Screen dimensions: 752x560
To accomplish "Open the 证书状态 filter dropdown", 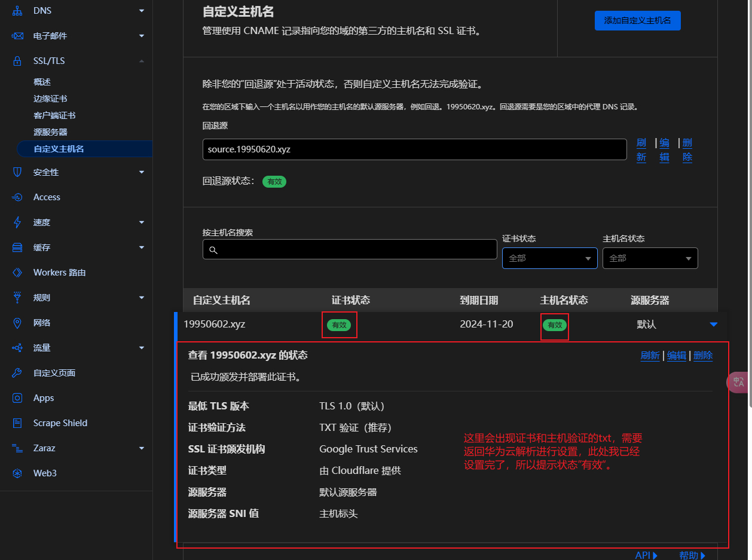I will tap(549, 258).
